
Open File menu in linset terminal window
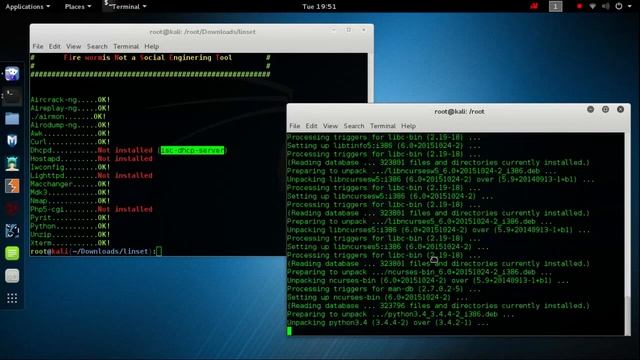coord(38,47)
